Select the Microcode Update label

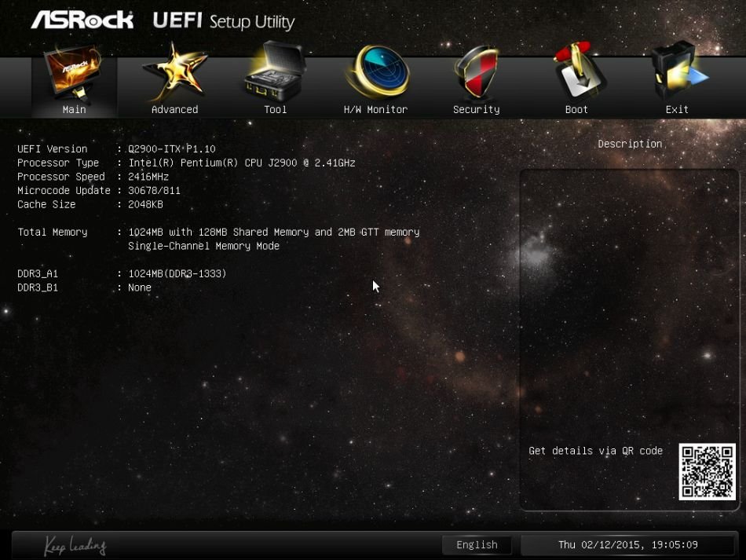tap(64, 190)
